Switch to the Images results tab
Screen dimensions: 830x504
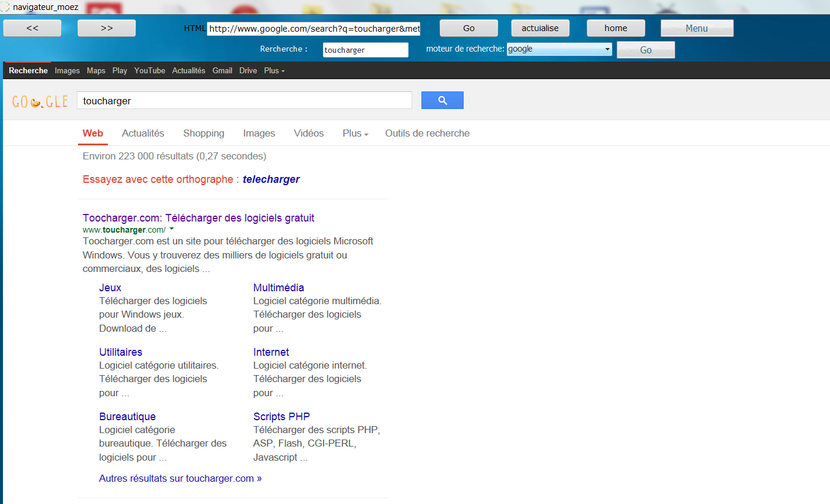point(258,134)
